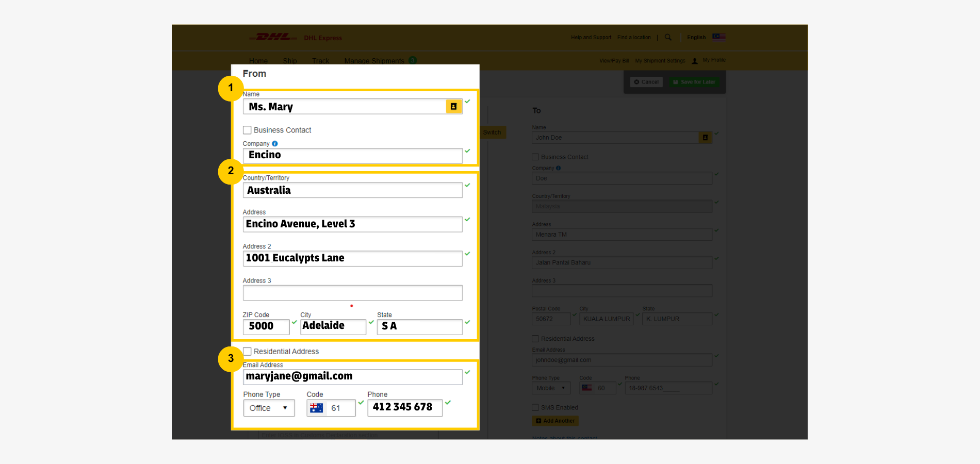Click the empty Address 3 field in From

(353, 293)
